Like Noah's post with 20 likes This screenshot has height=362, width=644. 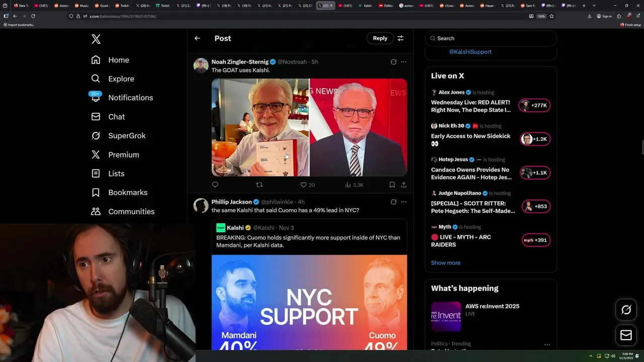click(x=307, y=185)
